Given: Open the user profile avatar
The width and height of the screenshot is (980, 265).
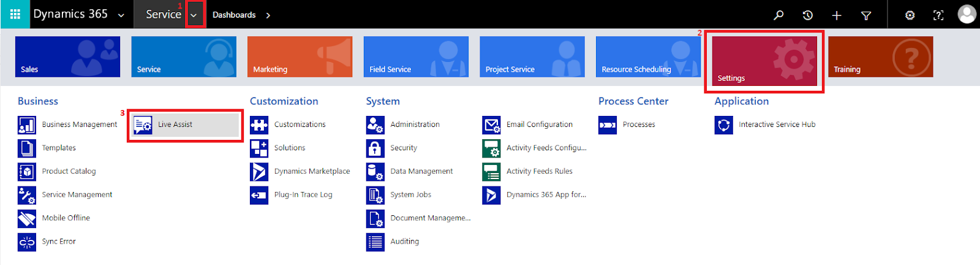Looking at the screenshot, I should pos(967,14).
